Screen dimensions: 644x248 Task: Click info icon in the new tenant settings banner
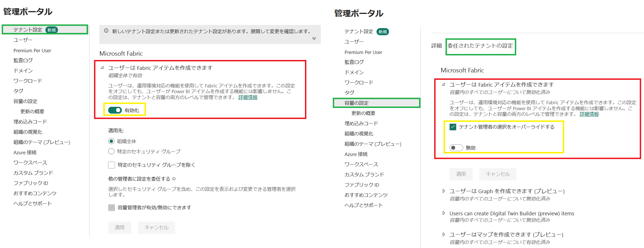coord(106,31)
